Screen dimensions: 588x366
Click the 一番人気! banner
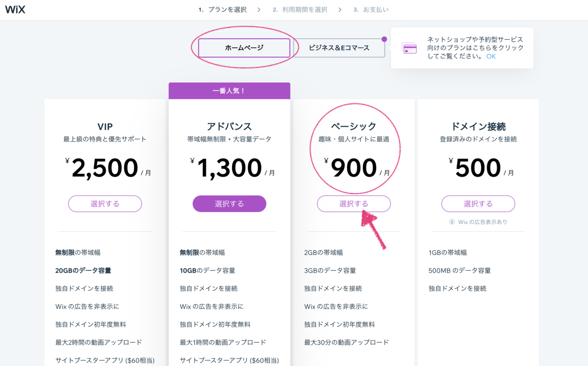(x=229, y=91)
